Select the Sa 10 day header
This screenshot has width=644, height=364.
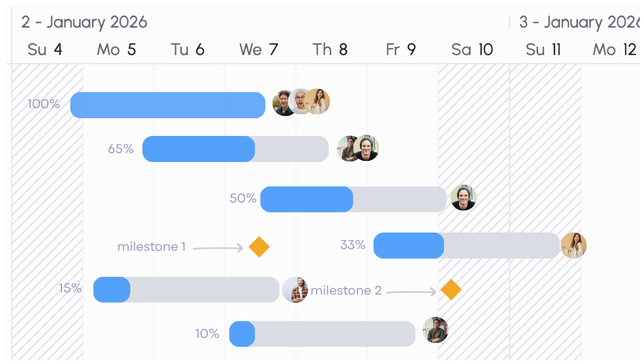click(x=472, y=50)
